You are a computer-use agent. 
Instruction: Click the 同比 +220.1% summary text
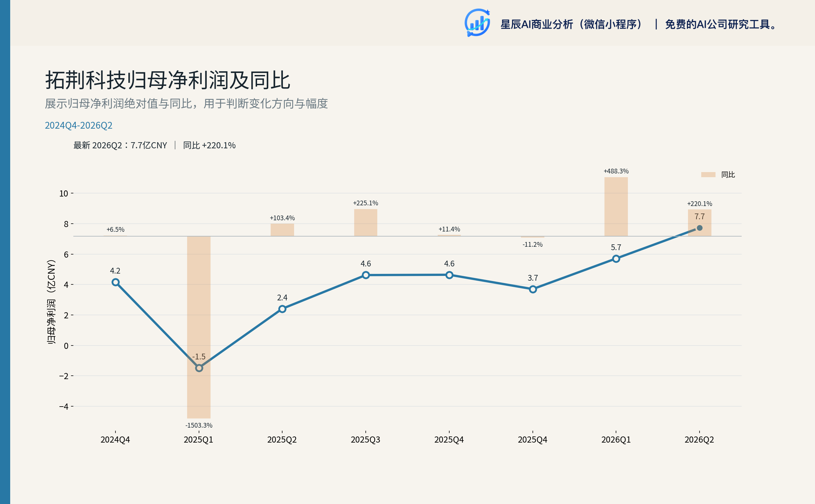pos(209,145)
